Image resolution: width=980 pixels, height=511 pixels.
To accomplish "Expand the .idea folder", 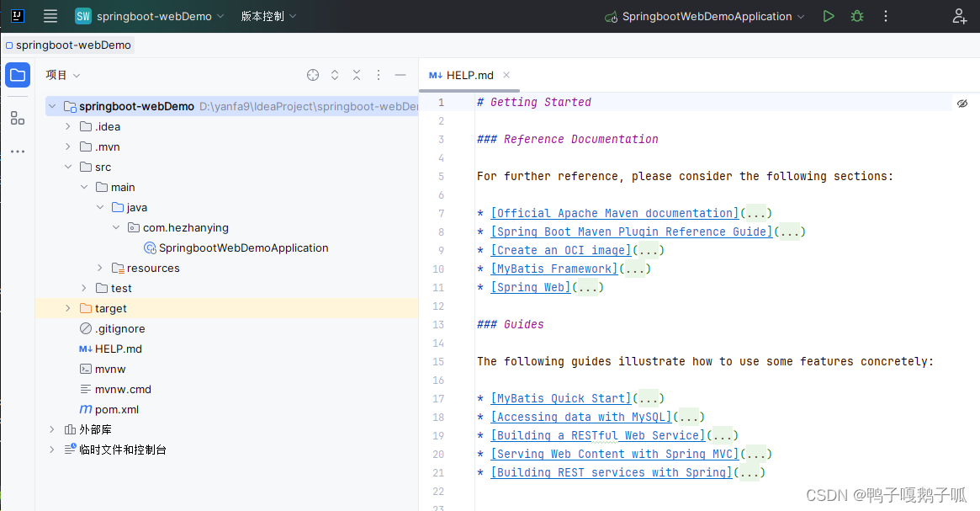I will [68, 126].
